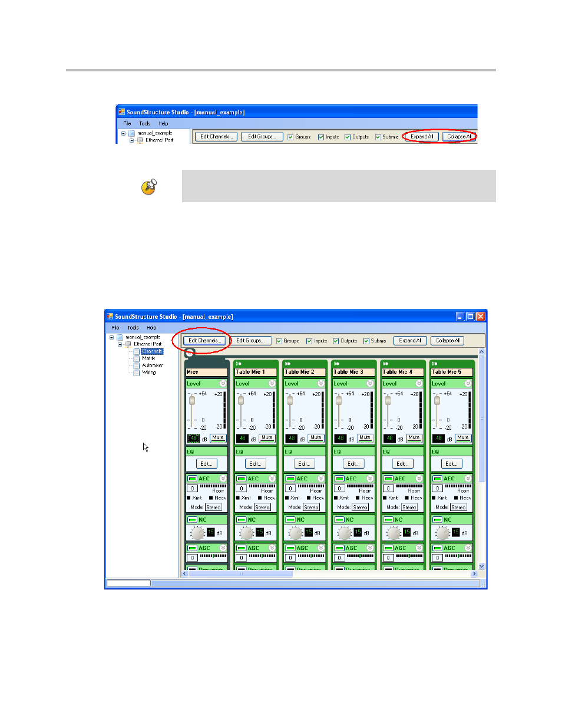Click Collapse All button in lower window
The image size is (562, 728).
pos(448,341)
